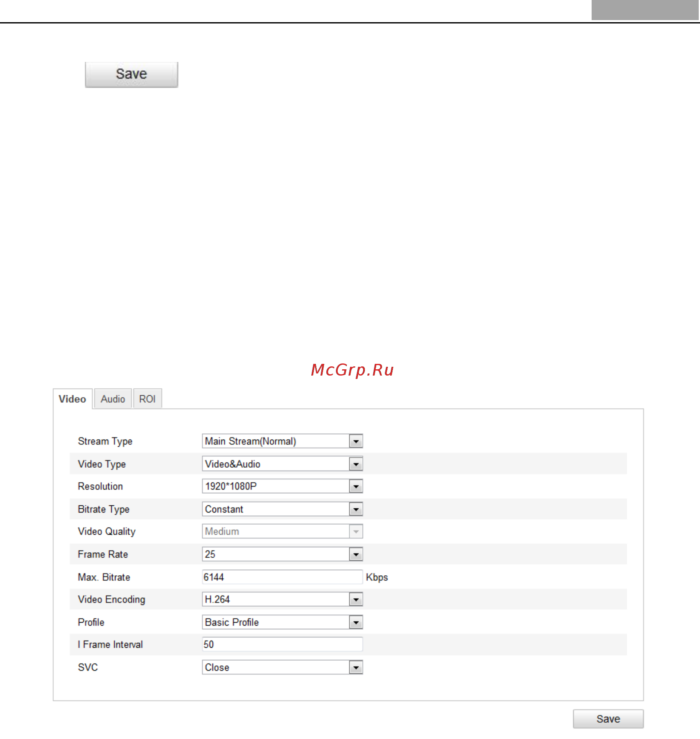Click the Video Type label
This screenshot has height=739, width=700.
[102, 464]
